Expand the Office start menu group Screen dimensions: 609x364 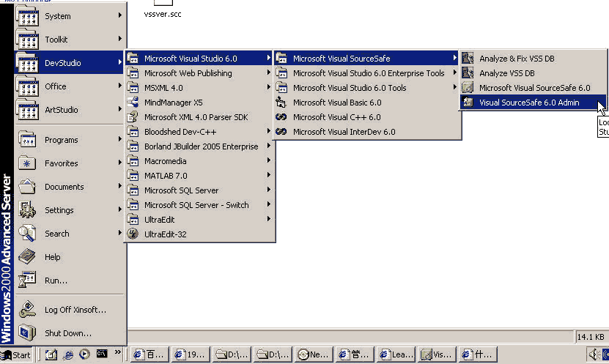click(x=70, y=86)
